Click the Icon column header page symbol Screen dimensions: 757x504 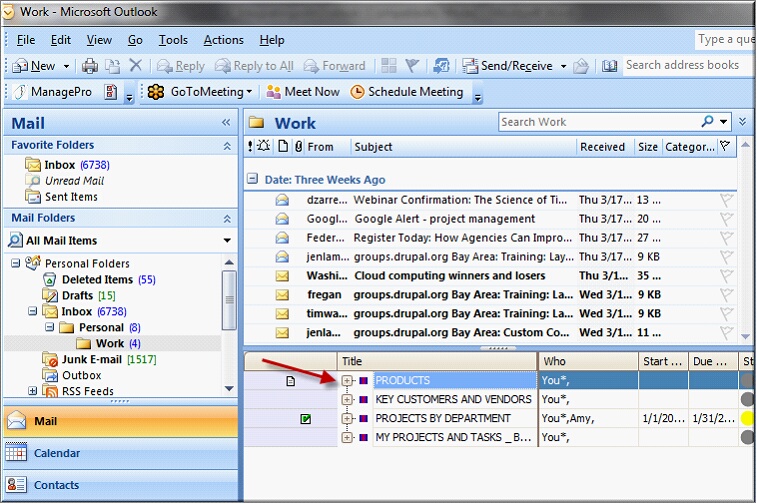(x=283, y=146)
